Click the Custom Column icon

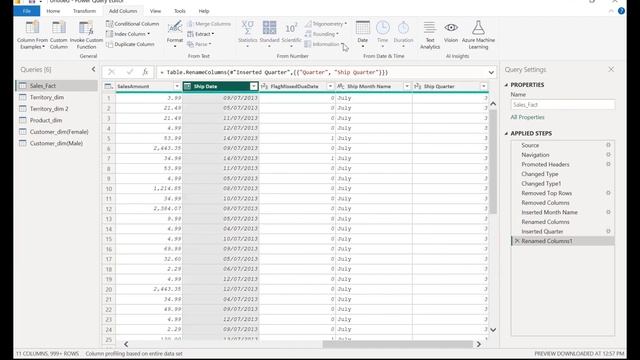tap(59, 28)
